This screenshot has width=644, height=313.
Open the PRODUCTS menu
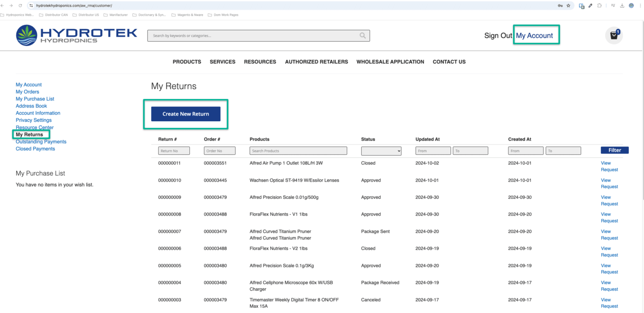coord(187,62)
